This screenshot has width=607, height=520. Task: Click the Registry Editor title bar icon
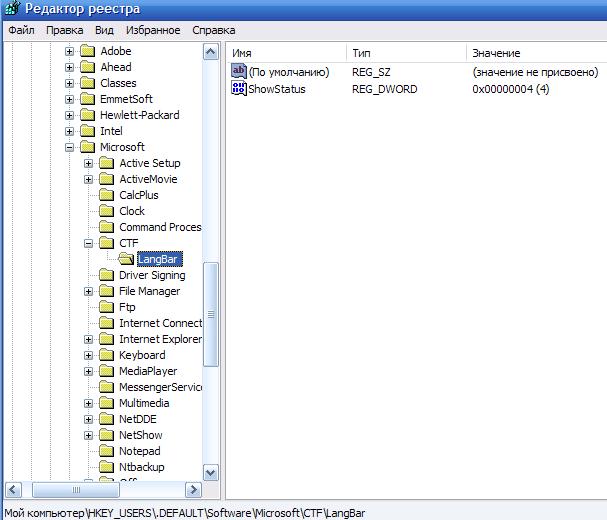tap(12, 10)
